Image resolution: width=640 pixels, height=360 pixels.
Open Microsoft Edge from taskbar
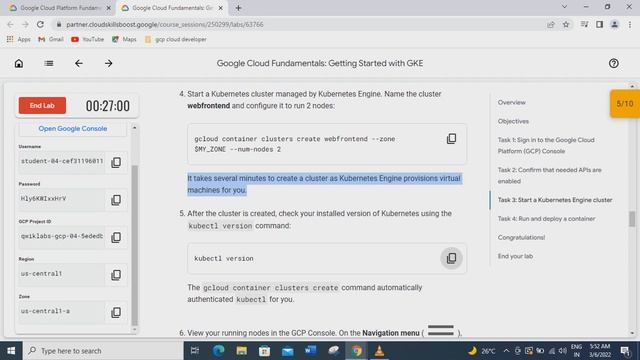click(x=218, y=351)
